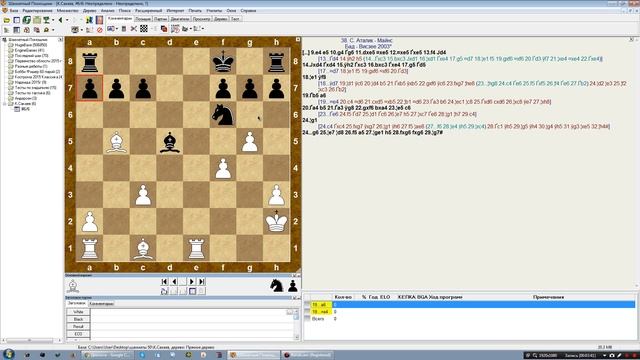Click the ELO column header
This screenshot has width=640, height=360.
[384, 297]
